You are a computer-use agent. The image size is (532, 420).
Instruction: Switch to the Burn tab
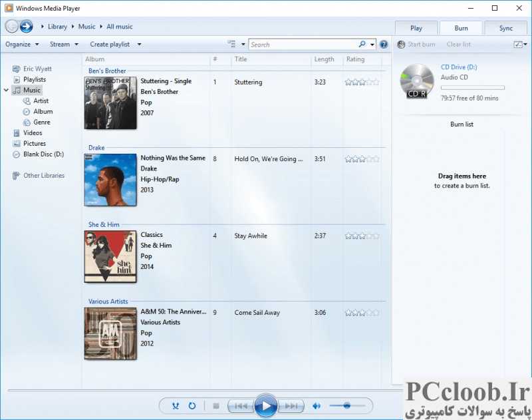click(x=461, y=28)
